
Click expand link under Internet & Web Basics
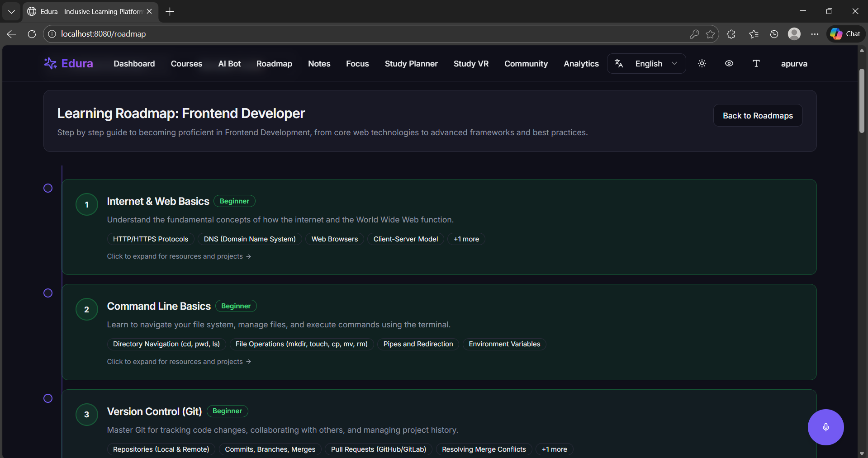(x=179, y=256)
